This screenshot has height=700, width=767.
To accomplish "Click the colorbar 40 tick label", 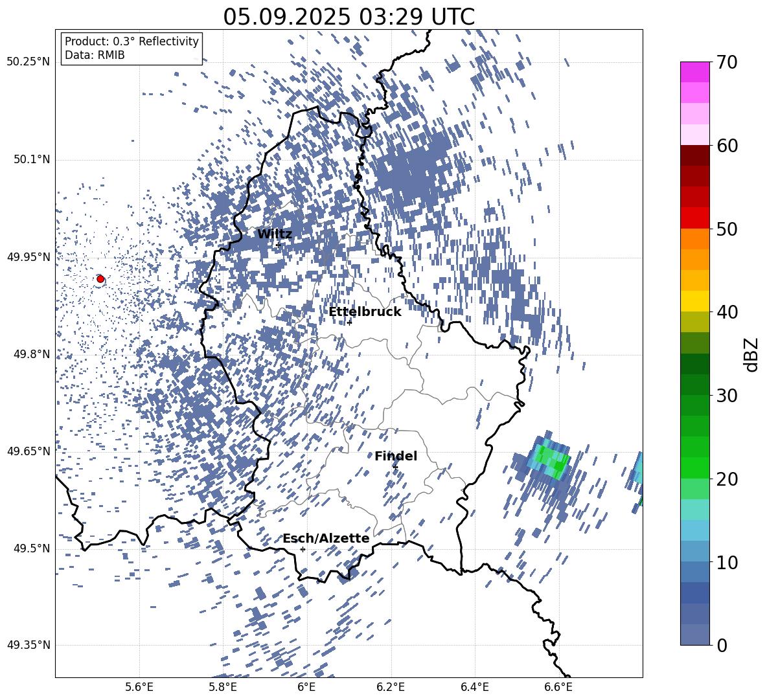I will tap(727, 312).
